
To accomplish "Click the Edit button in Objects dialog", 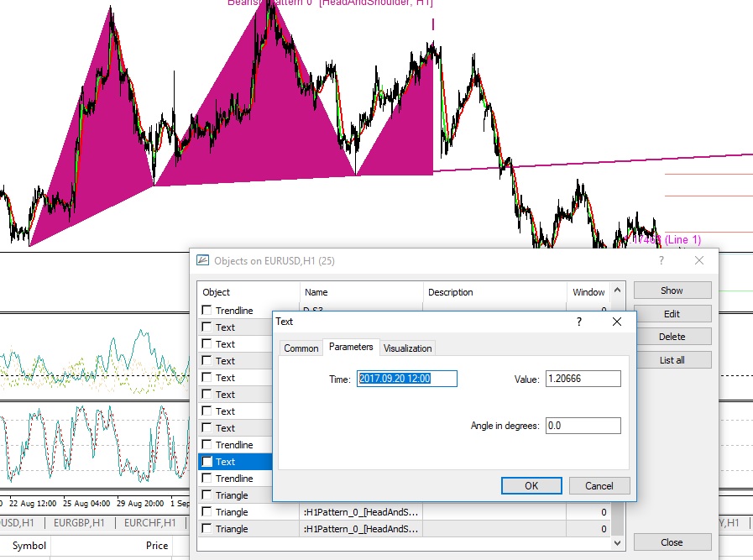I will point(672,314).
